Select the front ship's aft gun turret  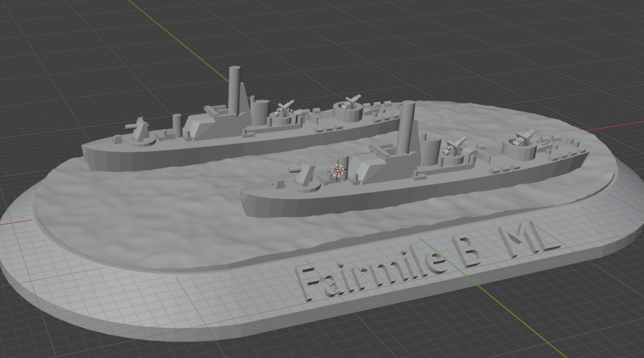(521, 145)
